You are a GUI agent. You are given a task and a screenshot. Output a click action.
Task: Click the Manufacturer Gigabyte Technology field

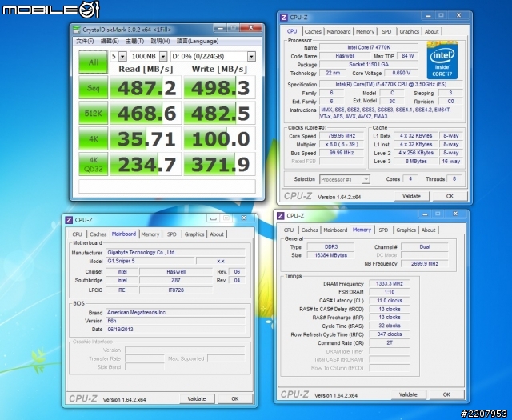[x=175, y=253]
